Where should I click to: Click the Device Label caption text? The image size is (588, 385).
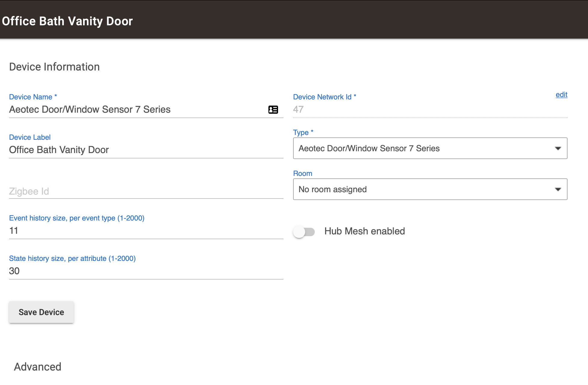pos(30,137)
